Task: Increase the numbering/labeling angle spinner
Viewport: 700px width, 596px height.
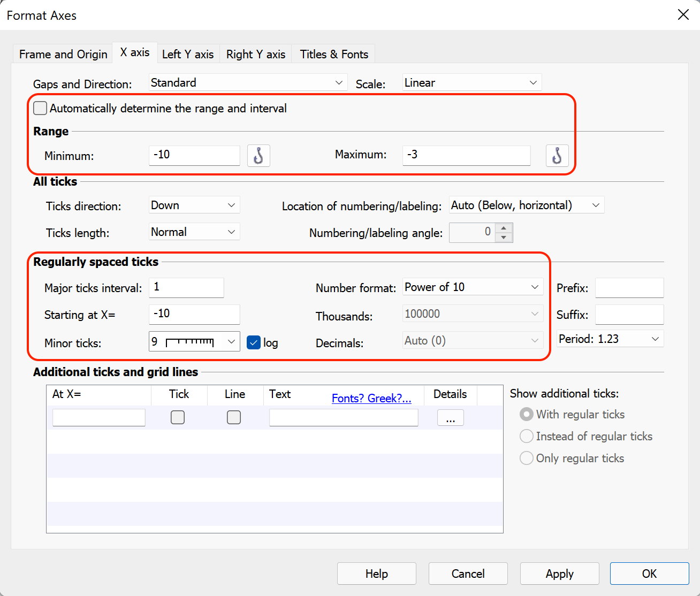Action: pos(504,228)
